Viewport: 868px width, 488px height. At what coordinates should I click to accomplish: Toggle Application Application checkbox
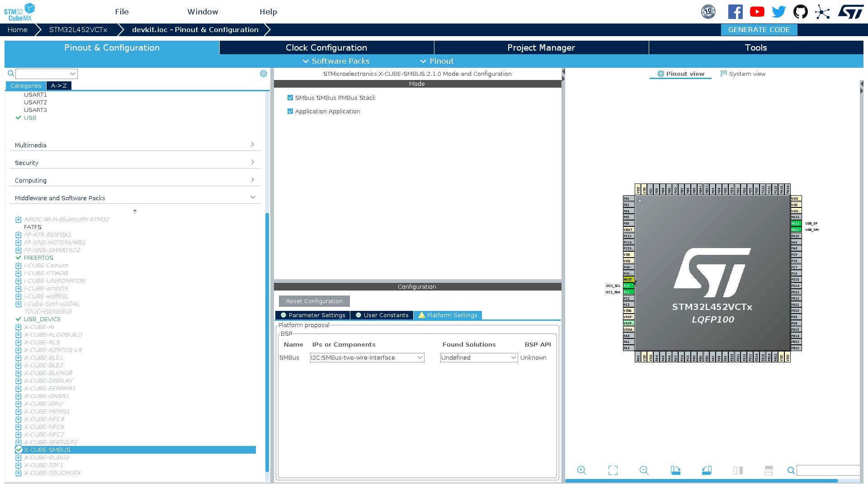290,111
